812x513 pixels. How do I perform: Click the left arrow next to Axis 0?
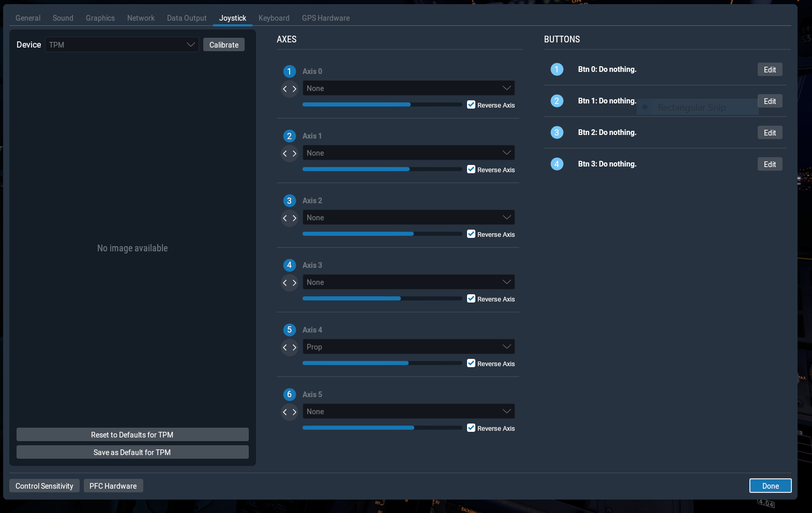285,89
